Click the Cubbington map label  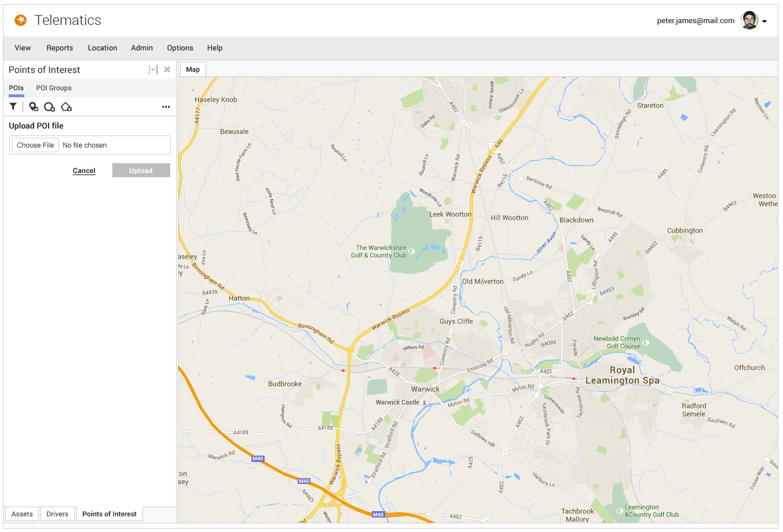tap(685, 230)
